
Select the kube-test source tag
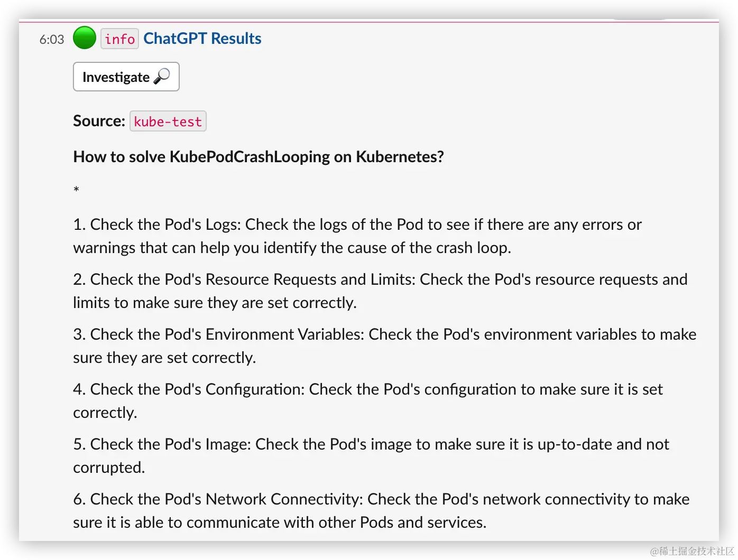click(x=168, y=122)
